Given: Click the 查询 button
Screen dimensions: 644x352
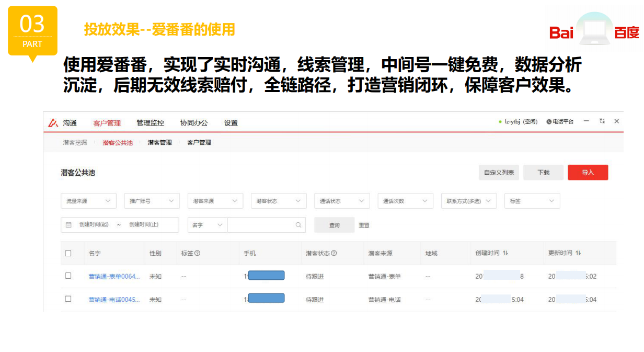Looking at the screenshot, I should [335, 225].
